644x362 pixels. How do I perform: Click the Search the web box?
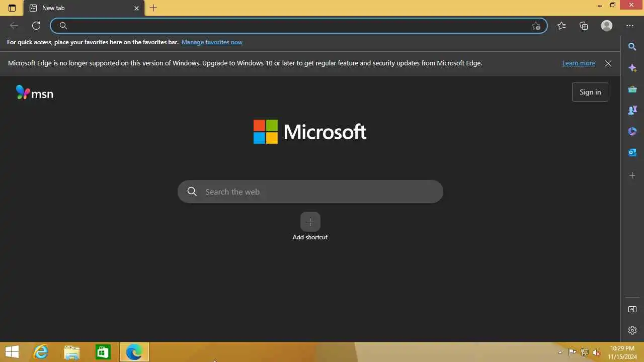310,192
